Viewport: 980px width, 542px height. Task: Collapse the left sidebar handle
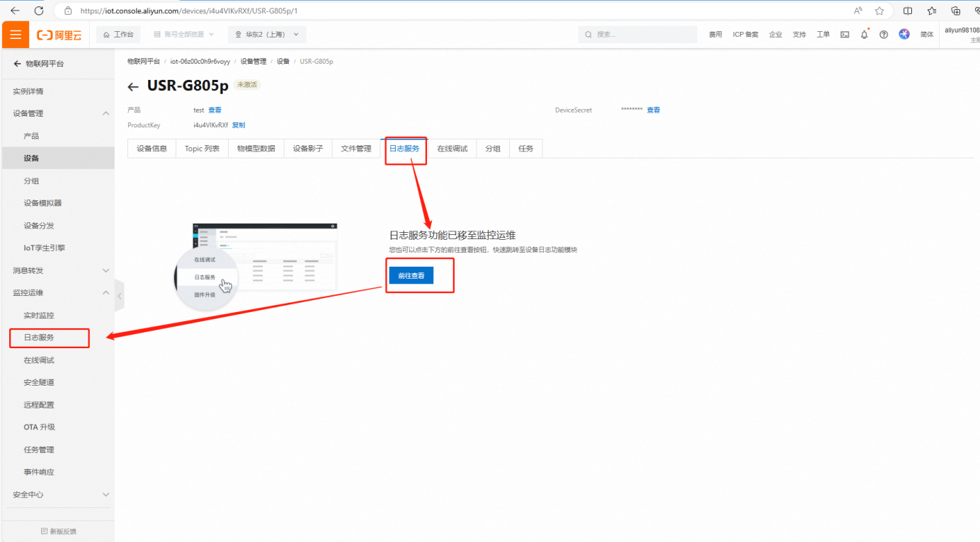coord(119,296)
